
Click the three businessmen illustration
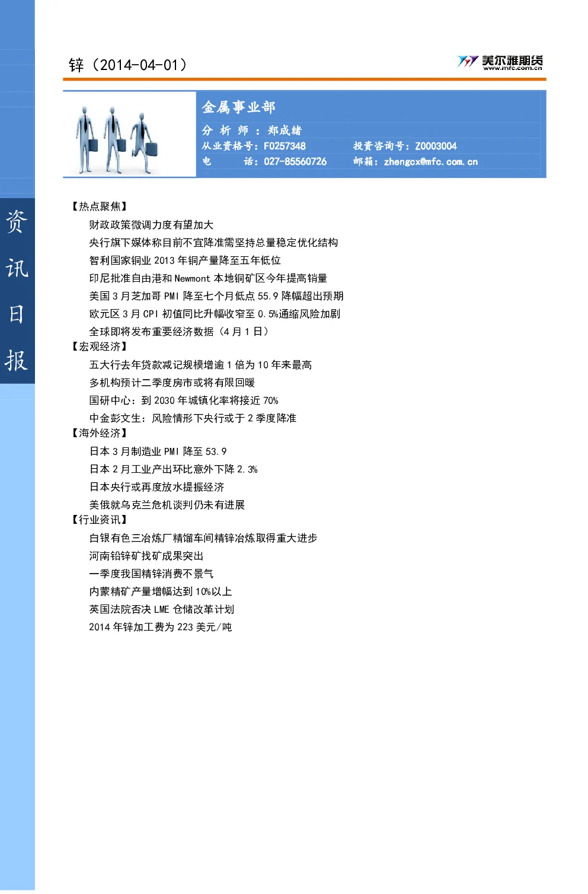[117, 141]
